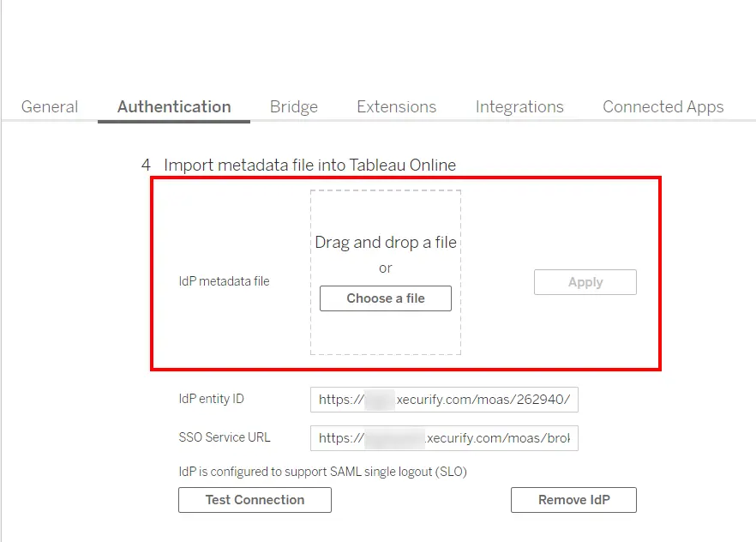Click the Import metadata file heading
The image size is (756, 542).
pyautogui.click(x=311, y=165)
